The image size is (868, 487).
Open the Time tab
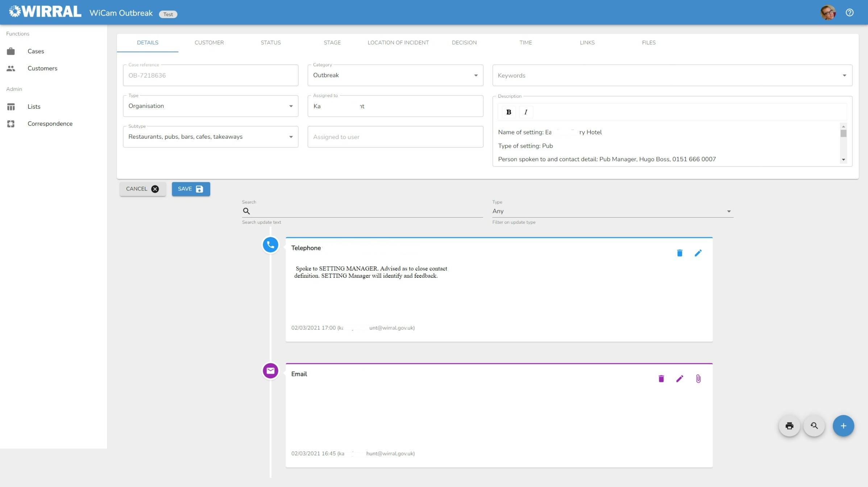click(526, 42)
